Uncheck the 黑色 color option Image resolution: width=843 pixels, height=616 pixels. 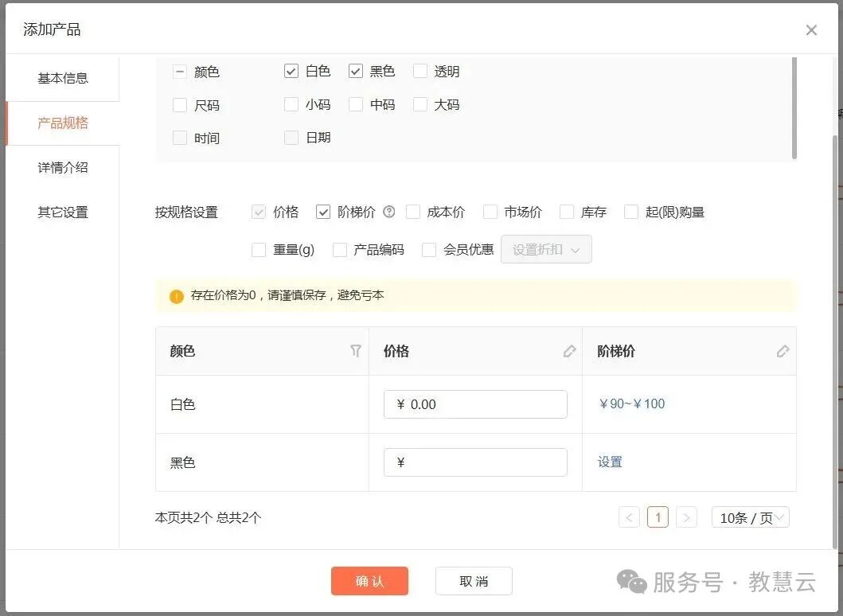[x=355, y=71]
